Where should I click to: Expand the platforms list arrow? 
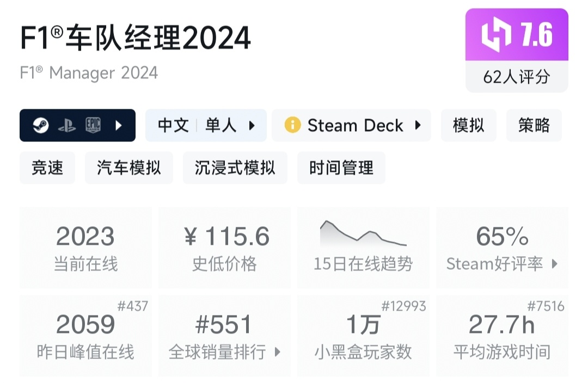[x=119, y=126]
